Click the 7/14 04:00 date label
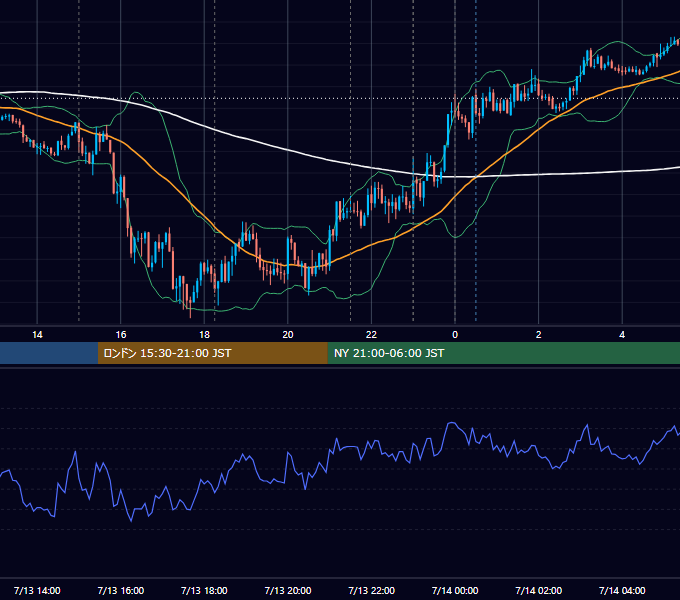Screen dimensions: 680x600 click(622, 590)
